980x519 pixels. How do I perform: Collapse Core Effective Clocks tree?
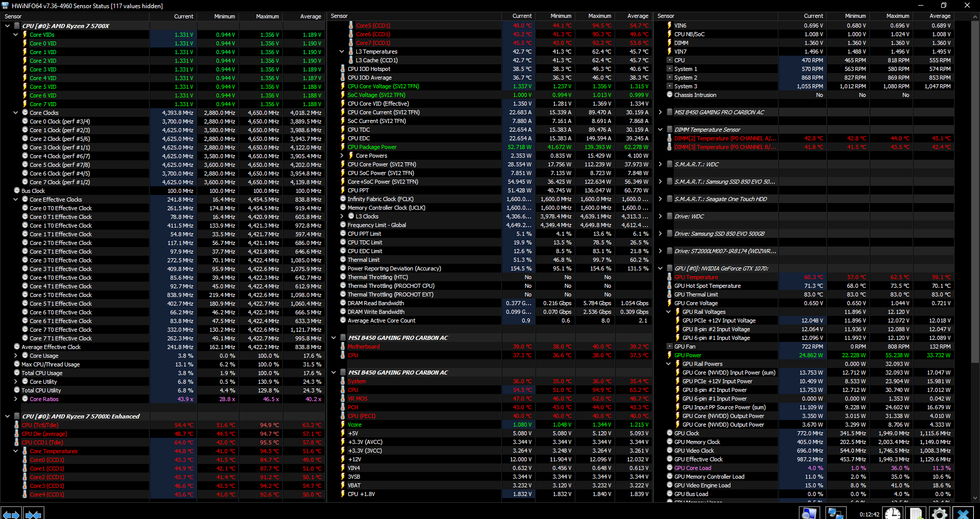[16, 200]
